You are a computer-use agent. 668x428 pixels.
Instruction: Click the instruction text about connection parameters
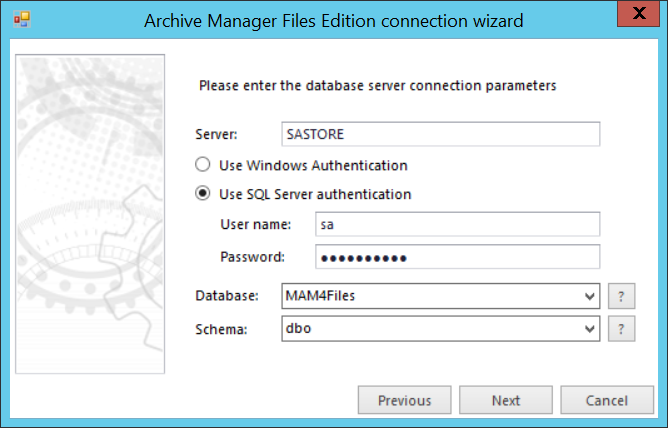[x=378, y=86]
